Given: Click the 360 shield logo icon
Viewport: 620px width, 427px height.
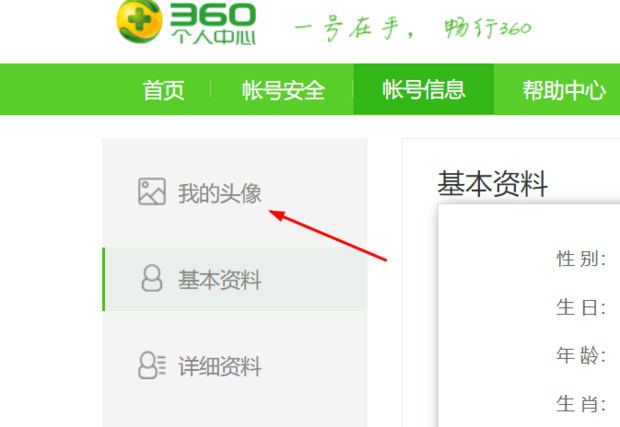Looking at the screenshot, I should [x=139, y=21].
